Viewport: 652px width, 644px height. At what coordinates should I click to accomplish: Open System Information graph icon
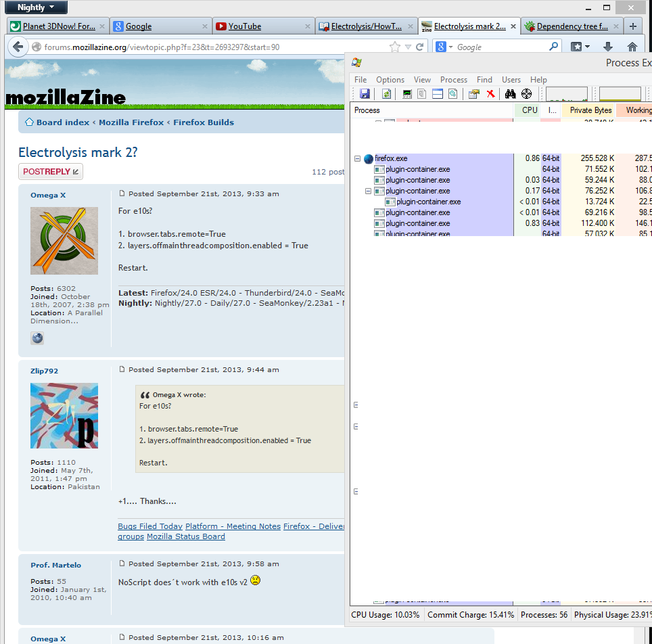407,93
